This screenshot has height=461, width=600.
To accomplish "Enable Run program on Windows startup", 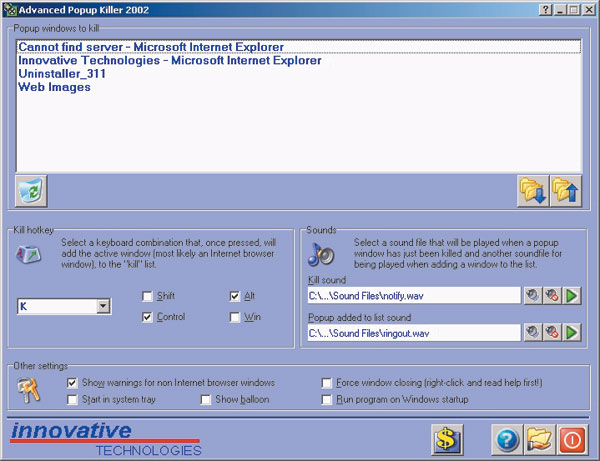I will pyautogui.click(x=326, y=400).
